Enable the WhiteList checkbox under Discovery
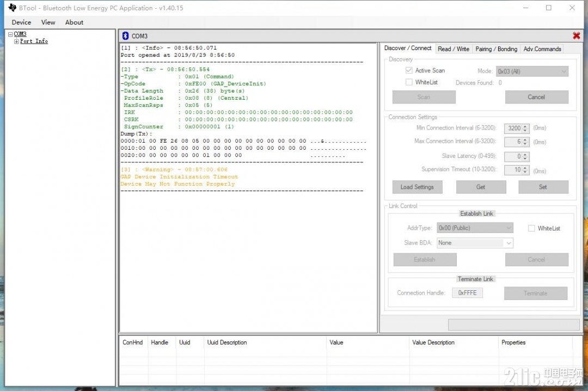588x391 pixels. click(409, 82)
